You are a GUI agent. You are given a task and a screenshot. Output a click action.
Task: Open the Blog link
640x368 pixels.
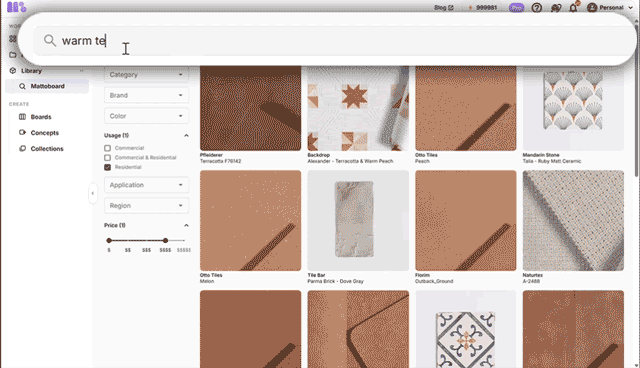(x=444, y=7)
